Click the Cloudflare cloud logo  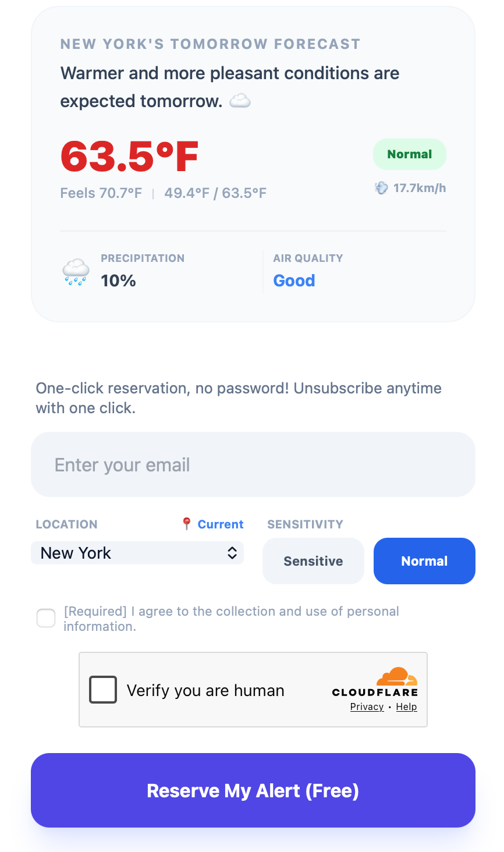click(x=397, y=677)
